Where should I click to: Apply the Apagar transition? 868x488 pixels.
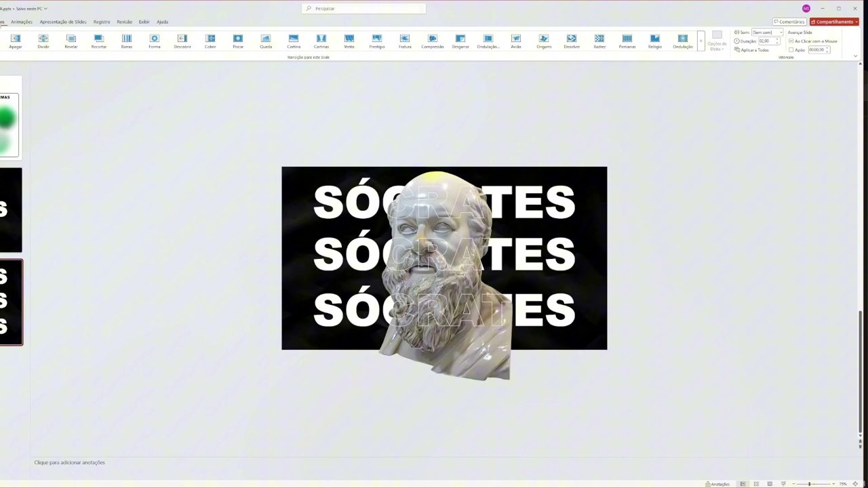click(16, 41)
